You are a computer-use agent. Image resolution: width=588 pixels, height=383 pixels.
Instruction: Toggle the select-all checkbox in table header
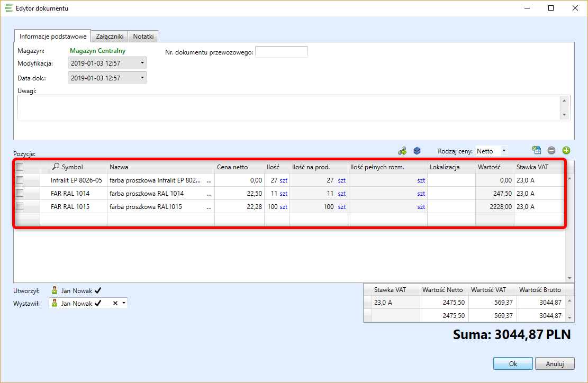pyautogui.click(x=20, y=167)
